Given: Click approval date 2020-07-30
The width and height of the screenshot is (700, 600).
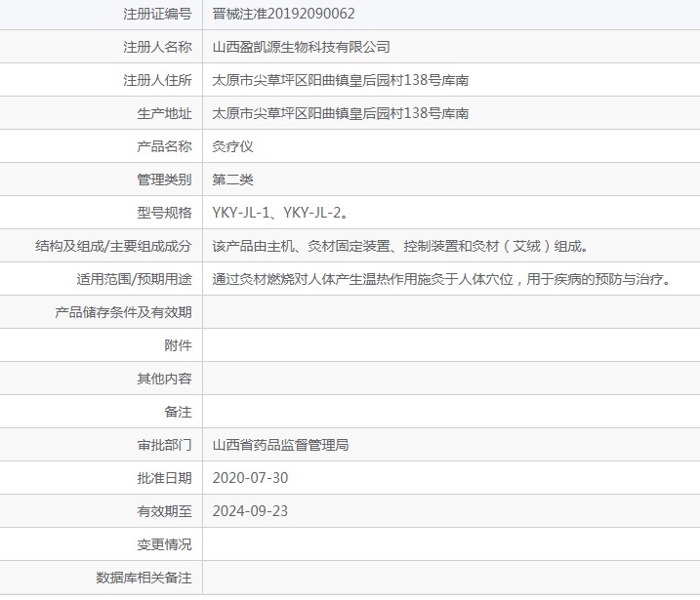Looking at the screenshot, I should point(250,478).
